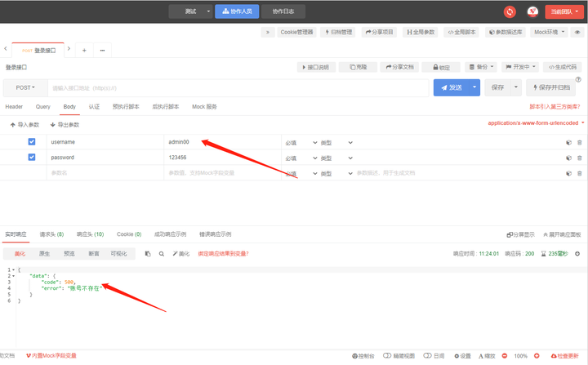Uncheck the password parameter checkbox
588x365 pixels.
point(32,157)
